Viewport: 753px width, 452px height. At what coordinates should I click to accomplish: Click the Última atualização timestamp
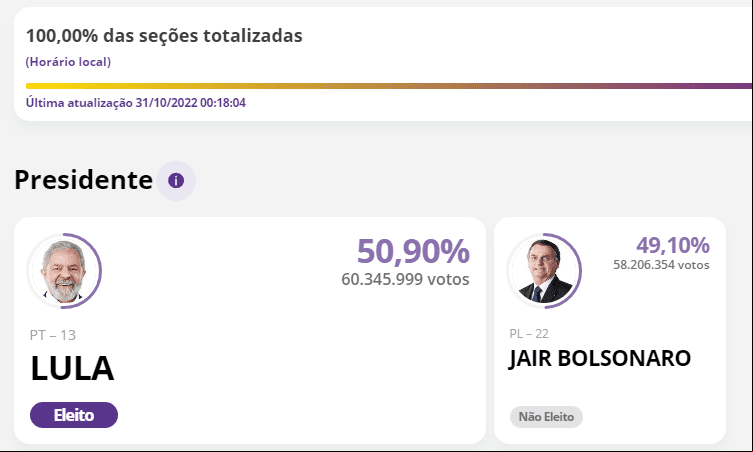pyautogui.click(x=135, y=103)
